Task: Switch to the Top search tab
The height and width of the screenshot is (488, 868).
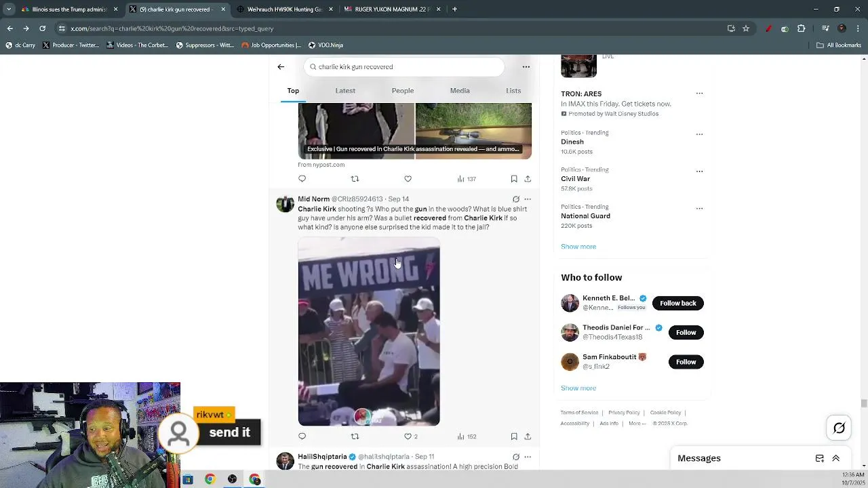Action: pos(293,91)
